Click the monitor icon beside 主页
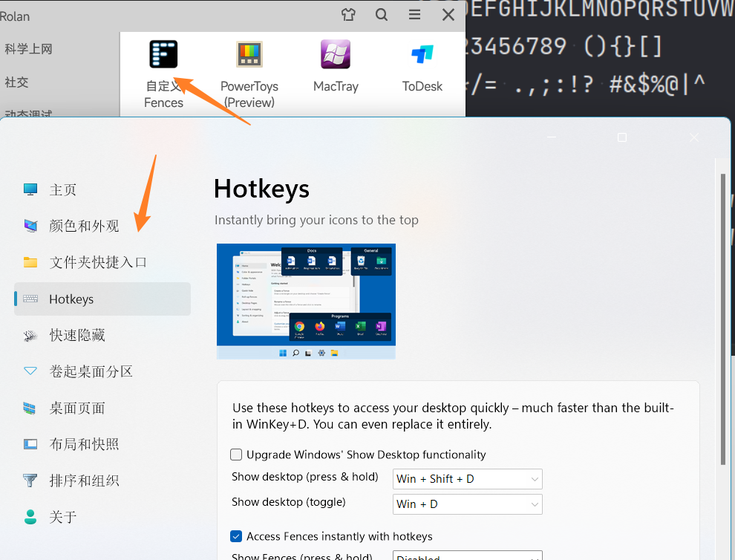 (30, 189)
